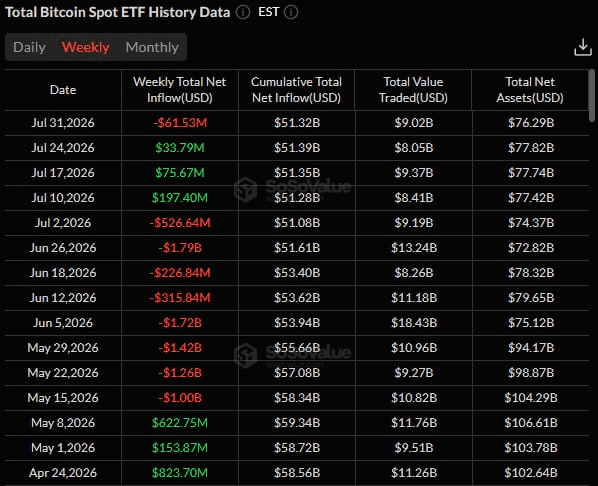Image resolution: width=598 pixels, height=486 pixels.
Task: Click the $51.39B cumulative inflow value
Action: click(297, 148)
